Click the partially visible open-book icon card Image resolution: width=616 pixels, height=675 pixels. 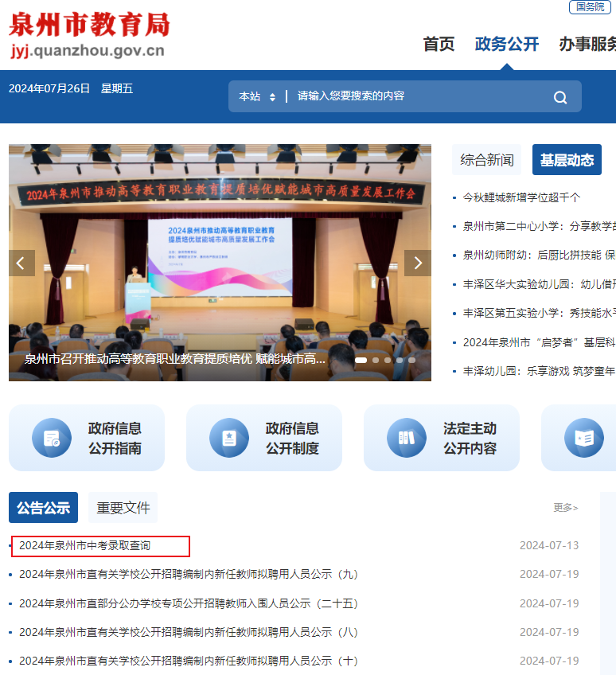pos(579,438)
